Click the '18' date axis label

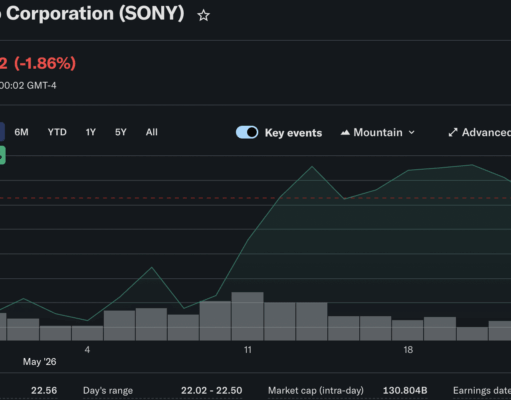[408, 350]
